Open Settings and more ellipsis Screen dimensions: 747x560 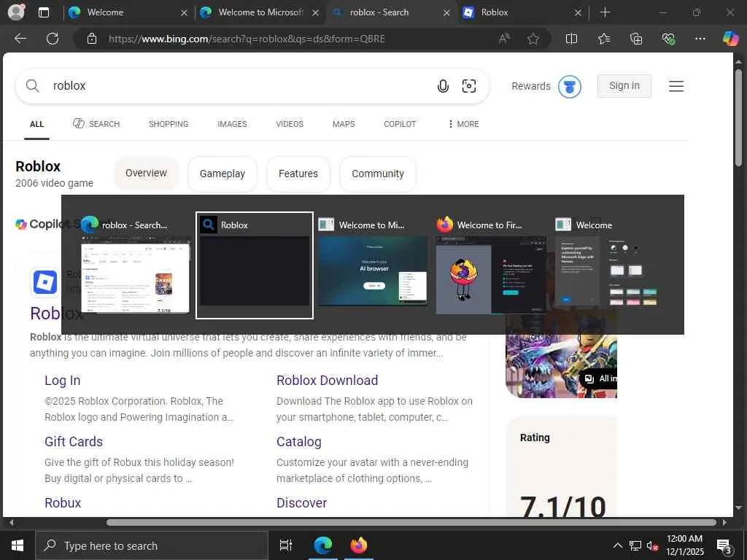[700, 39]
